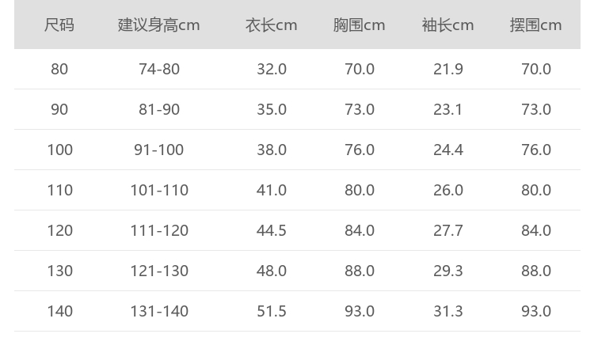Click the height range 81-90 cell
This screenshot has height=364, width=594.
pyautogui.click(x=159, y=109)
